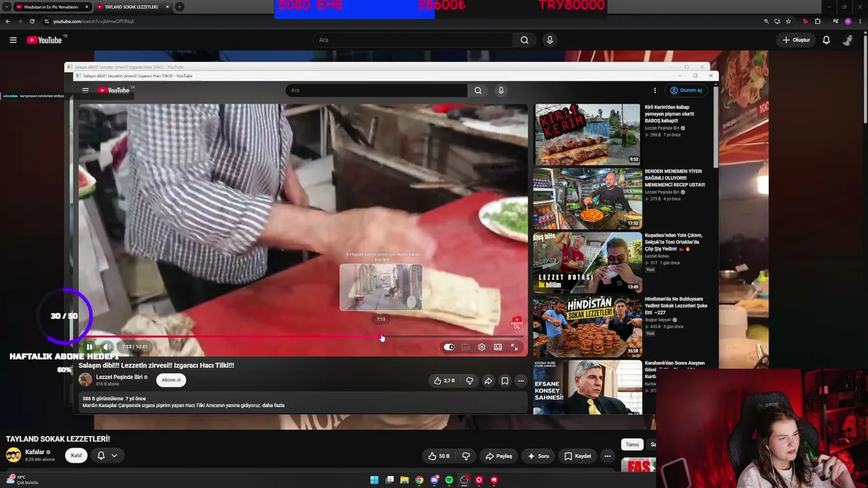The height and width of the screenshot is (488, 868).
Task: Open more actions for the Izgaracı Hacı Tilki video
Action: coord(521,381)
